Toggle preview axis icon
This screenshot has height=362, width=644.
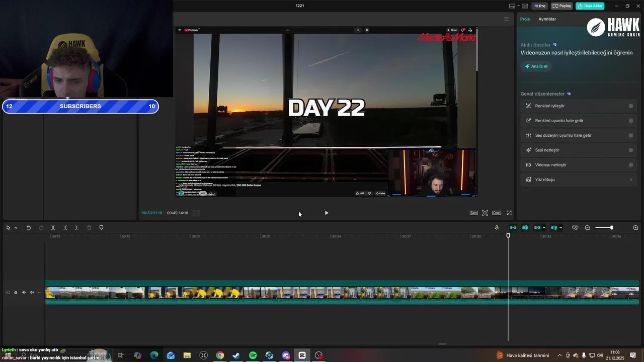click(554, 228)
